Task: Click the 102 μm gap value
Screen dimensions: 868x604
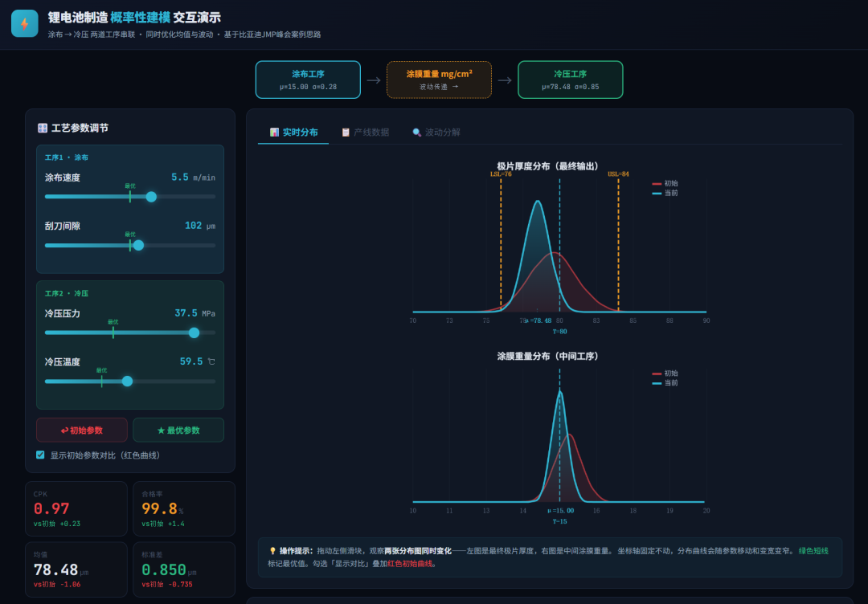Action: pos(200,226)
